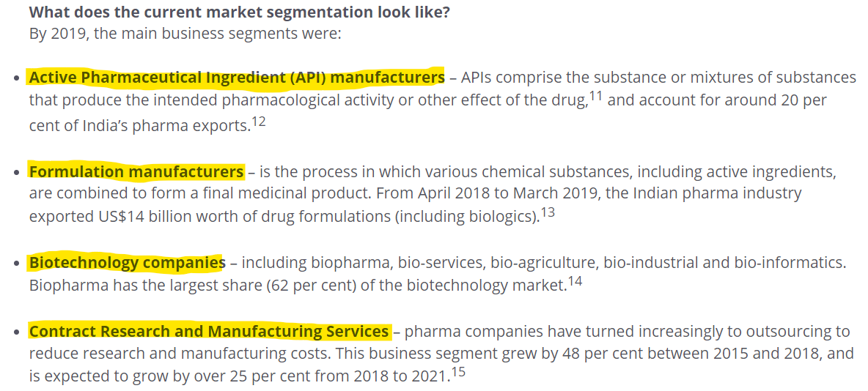The image size is (868, 391).
Task: Open footnote reference 11
Action: click(597, 95)
